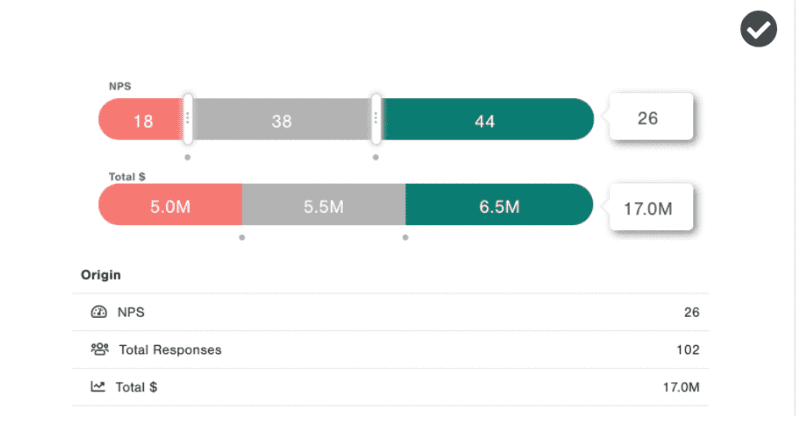Image resolution: width=796 pixels, height=438 pixels.
Task: Click the Total $ chart icon
Action: pyautogui.click(x=97, y=387)
